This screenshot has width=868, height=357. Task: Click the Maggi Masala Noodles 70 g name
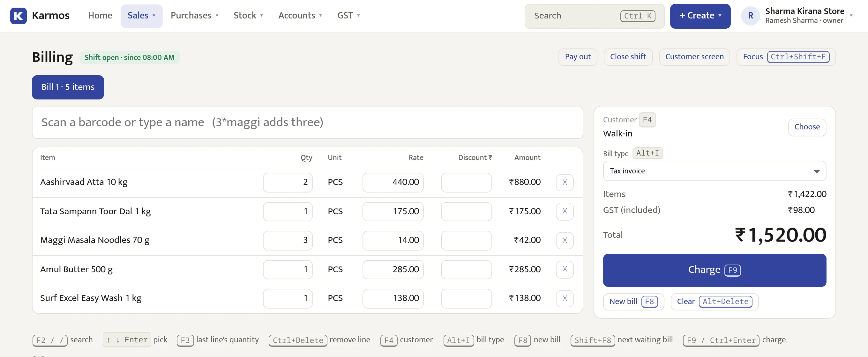coord(95,240)
